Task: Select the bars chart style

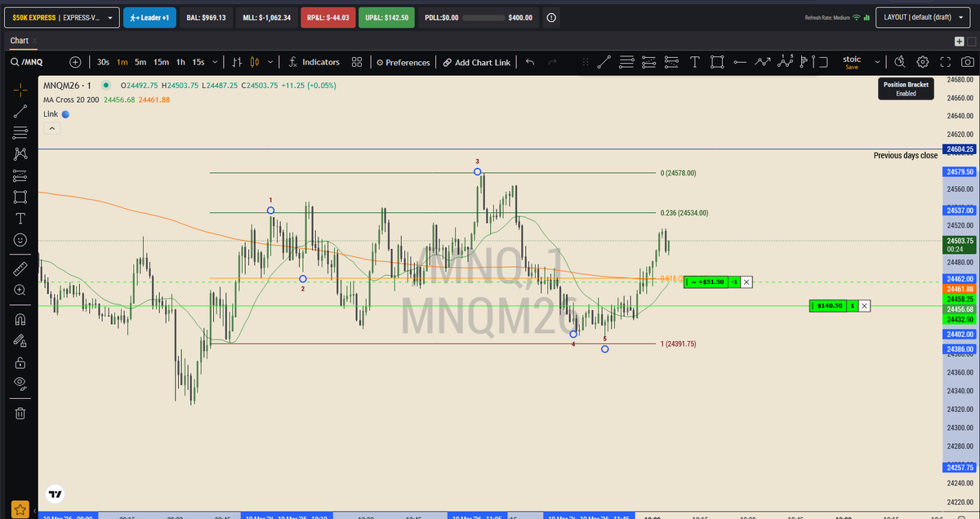Action: pos(237,62)
